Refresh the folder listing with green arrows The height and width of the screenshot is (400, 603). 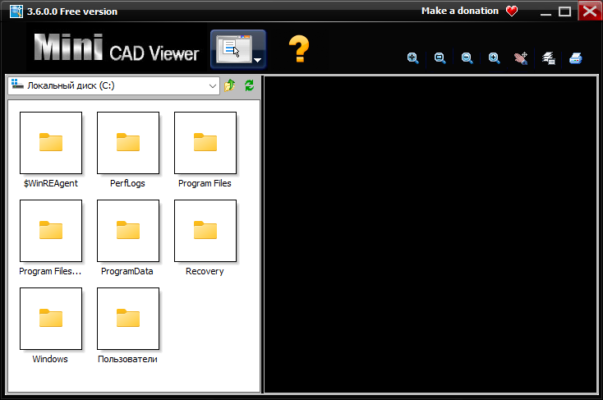click(x=249, y=85)
